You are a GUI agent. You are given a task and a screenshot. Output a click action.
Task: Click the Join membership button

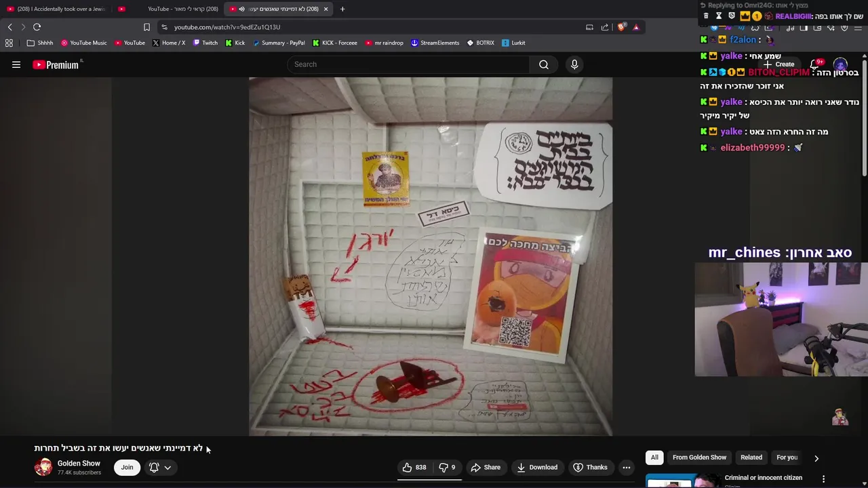(x=127, y=467)
